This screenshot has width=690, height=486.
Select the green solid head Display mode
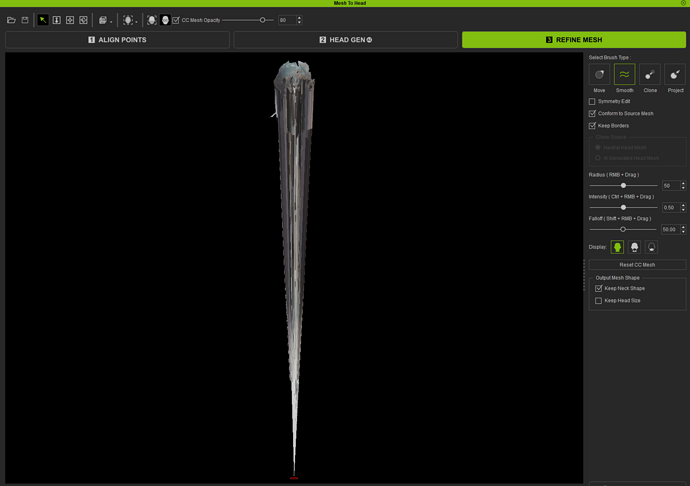tap(617, 247)
